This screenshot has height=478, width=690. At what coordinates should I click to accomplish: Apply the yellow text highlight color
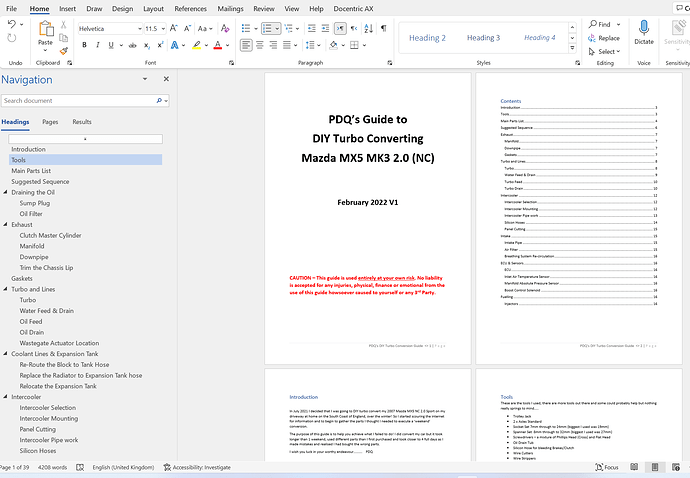(197, 45)
